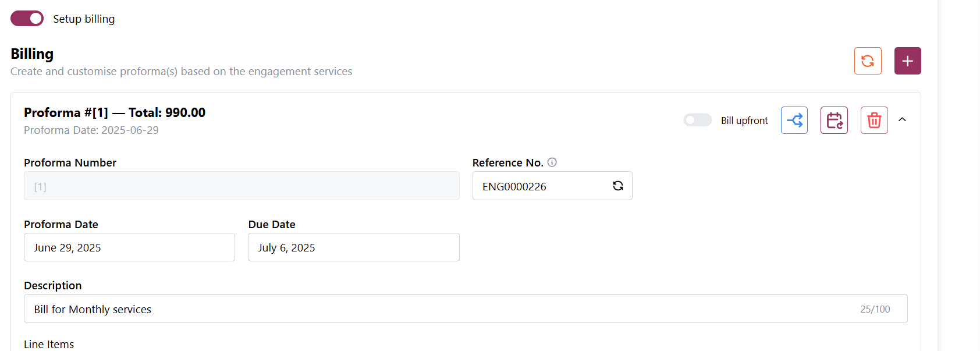This screenshot has width=980, height=351.
Task: Regenerate the reference number ENG0000226
Action: coord(617,186)
